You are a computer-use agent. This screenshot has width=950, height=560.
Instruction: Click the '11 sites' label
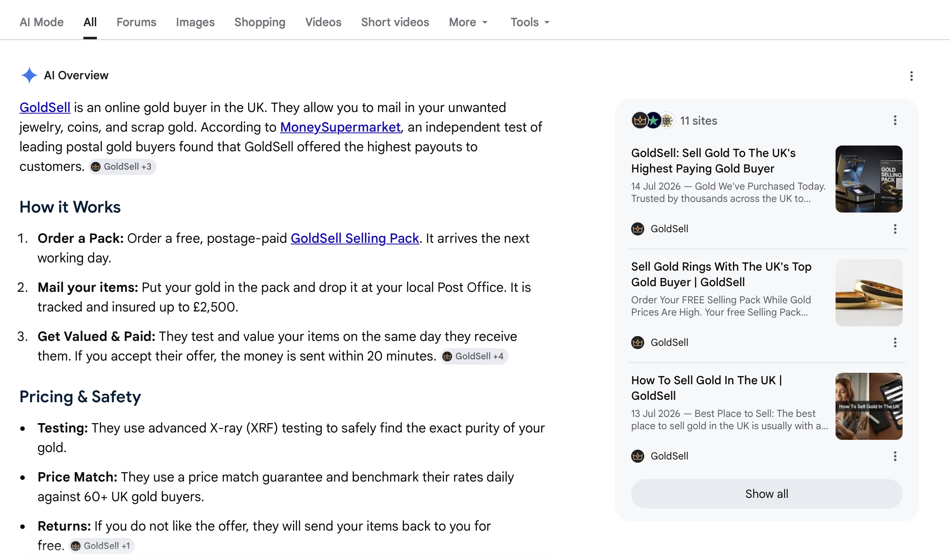699,121
